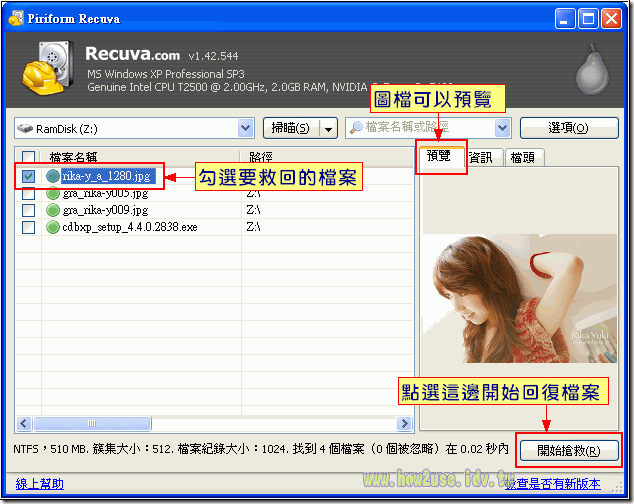
Task: Click green status circle of gra_rika-y005.jpg
Action: click(53, 194)
